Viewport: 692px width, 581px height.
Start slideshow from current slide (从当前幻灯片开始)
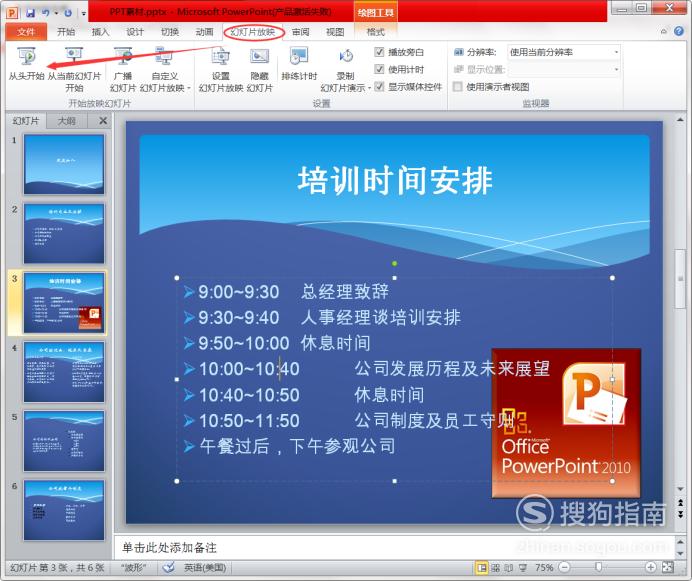[x=74, y=69]
